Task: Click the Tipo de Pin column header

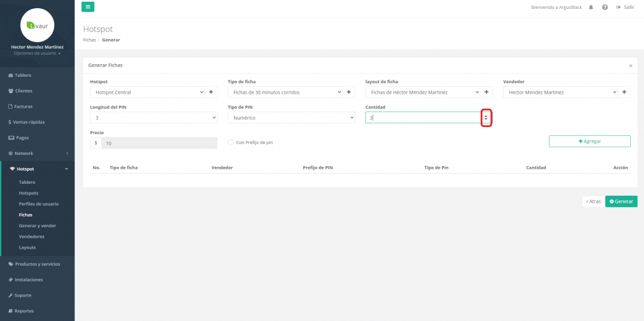Action: point(436,167)
